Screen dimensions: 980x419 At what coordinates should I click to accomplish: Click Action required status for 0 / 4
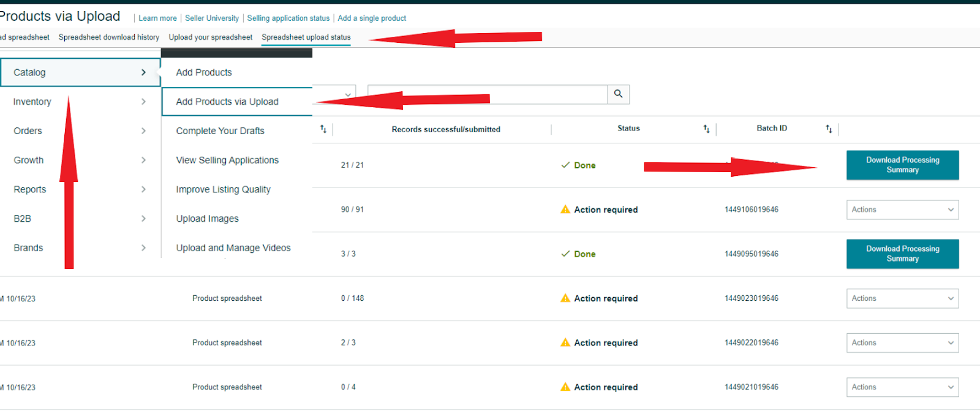pos(606,387)
